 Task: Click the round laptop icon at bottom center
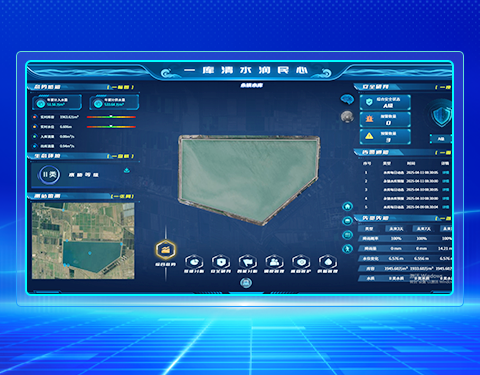pos(246,283)
